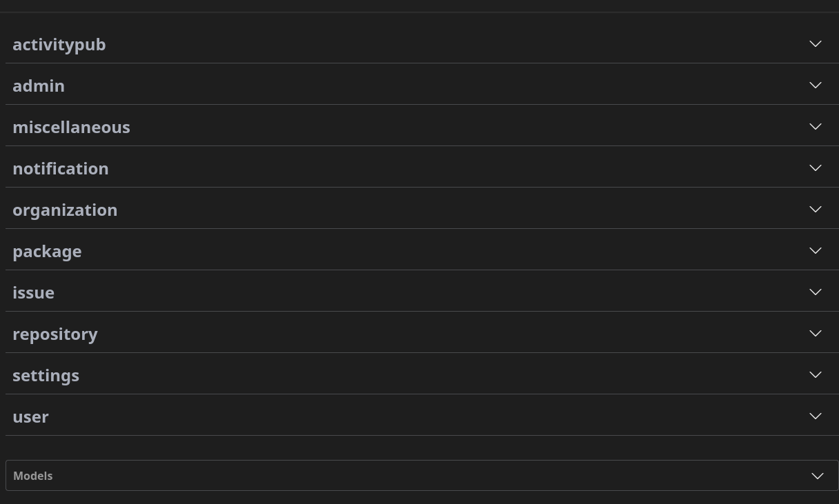Click the Models section title
The width and height of the screenshot is (839, 504).
[x=33, y=476]
